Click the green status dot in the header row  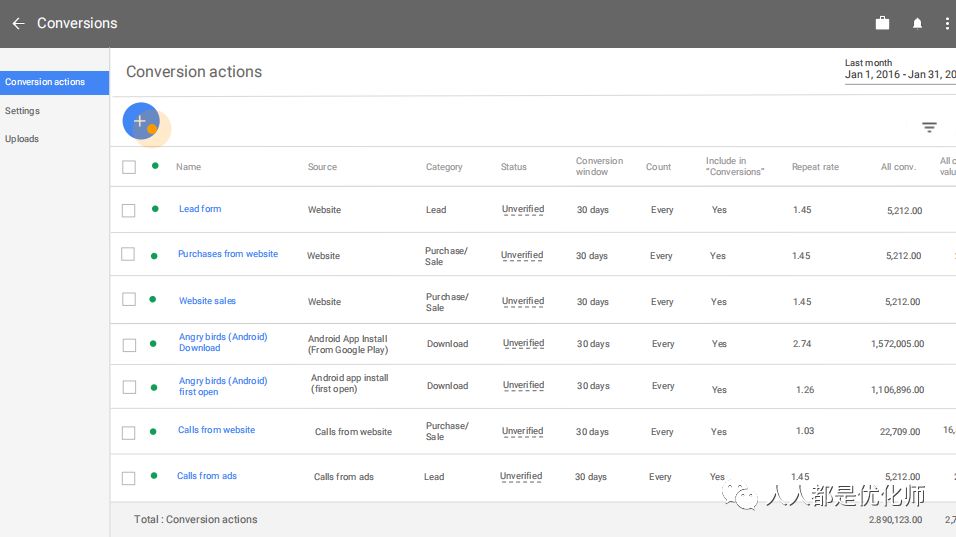click(x=155, y=166)
